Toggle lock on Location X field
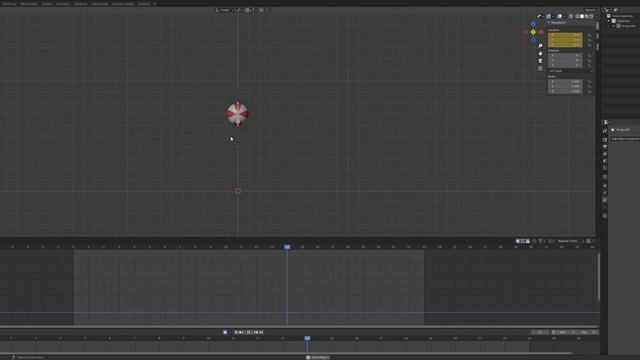The width and height of the screenshot is (640, 360). click(x=589, y=35)
